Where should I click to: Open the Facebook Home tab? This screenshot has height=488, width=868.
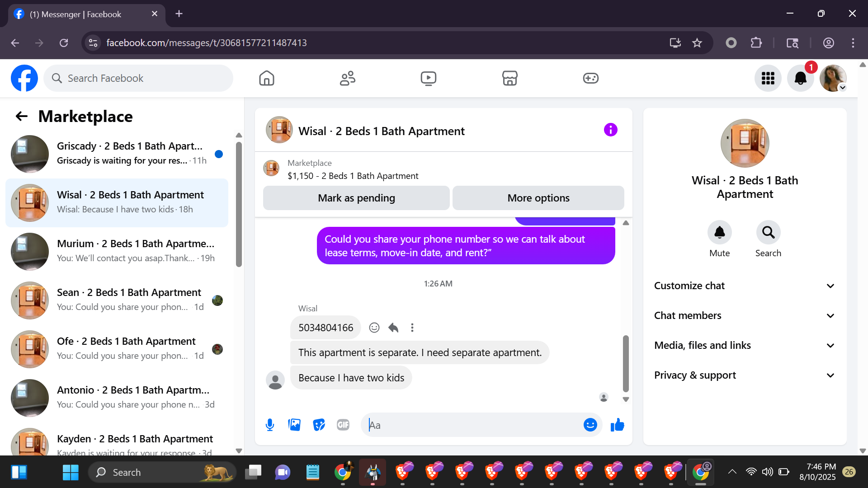pyautogui.click(x=267, y=78)
